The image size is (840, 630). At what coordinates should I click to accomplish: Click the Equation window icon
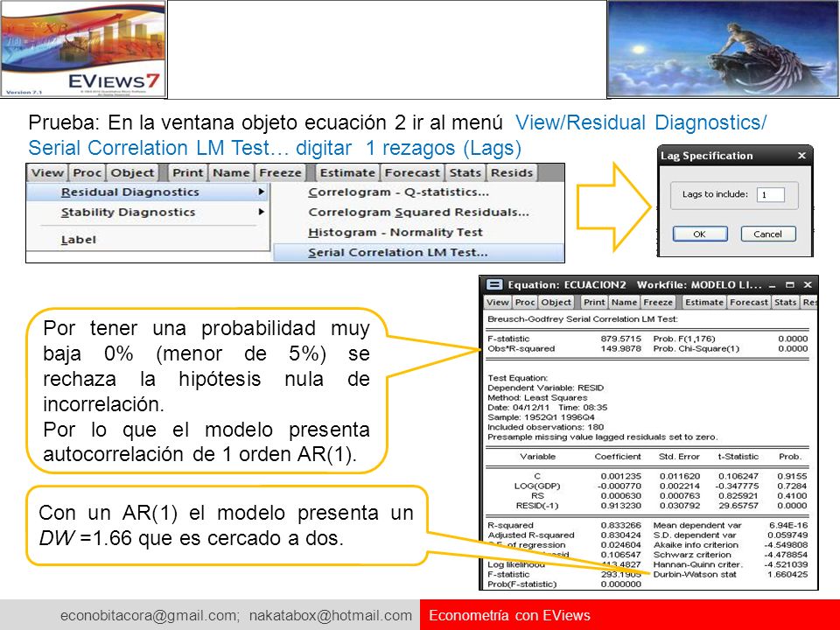493,284
